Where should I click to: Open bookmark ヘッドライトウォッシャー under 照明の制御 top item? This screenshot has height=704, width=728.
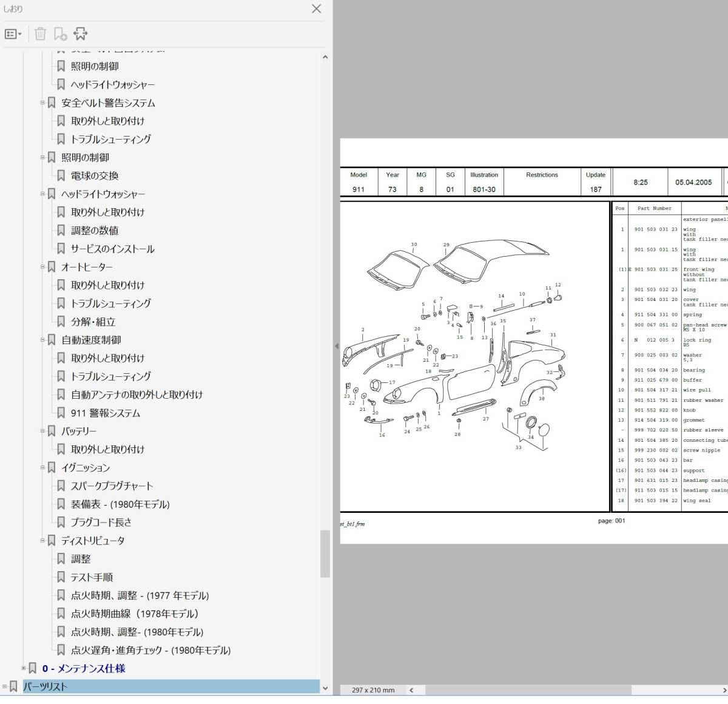click(112, 85)
